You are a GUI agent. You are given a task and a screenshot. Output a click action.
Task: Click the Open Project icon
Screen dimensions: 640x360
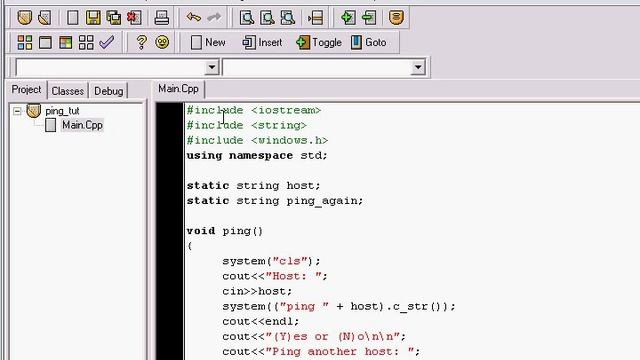pos(24,18)
